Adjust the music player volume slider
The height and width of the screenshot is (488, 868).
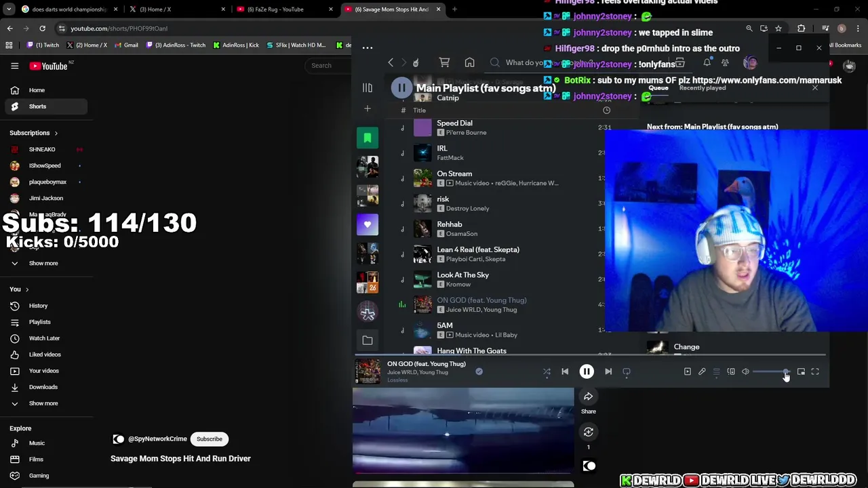[770, 371]
